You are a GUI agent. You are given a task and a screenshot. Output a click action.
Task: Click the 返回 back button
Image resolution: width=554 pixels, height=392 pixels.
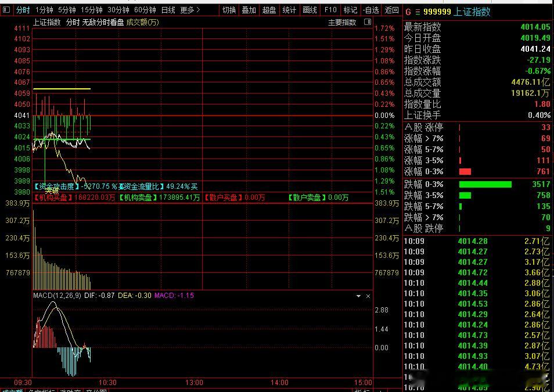pyautogui.click(x=391, y=10)
